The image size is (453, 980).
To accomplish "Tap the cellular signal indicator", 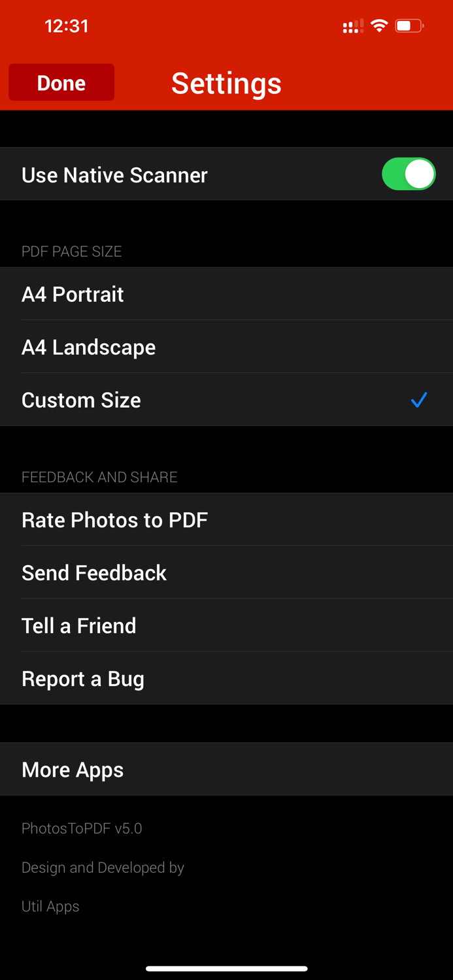I will 352,26.
